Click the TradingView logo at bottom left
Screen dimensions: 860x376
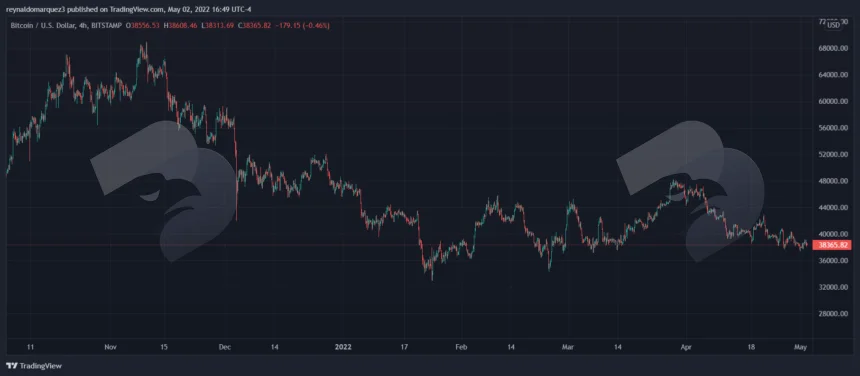coord(34,366)
